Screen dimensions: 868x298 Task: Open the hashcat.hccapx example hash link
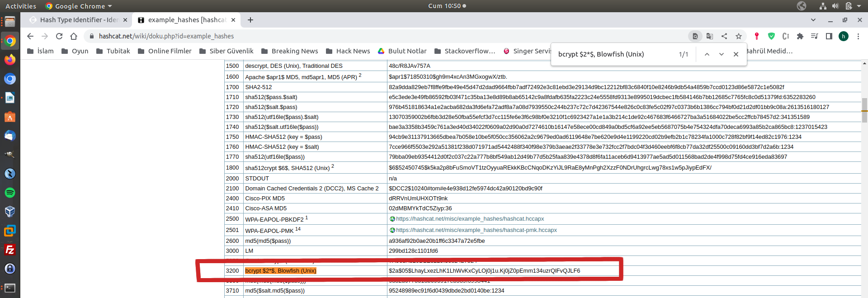[470, 219]
